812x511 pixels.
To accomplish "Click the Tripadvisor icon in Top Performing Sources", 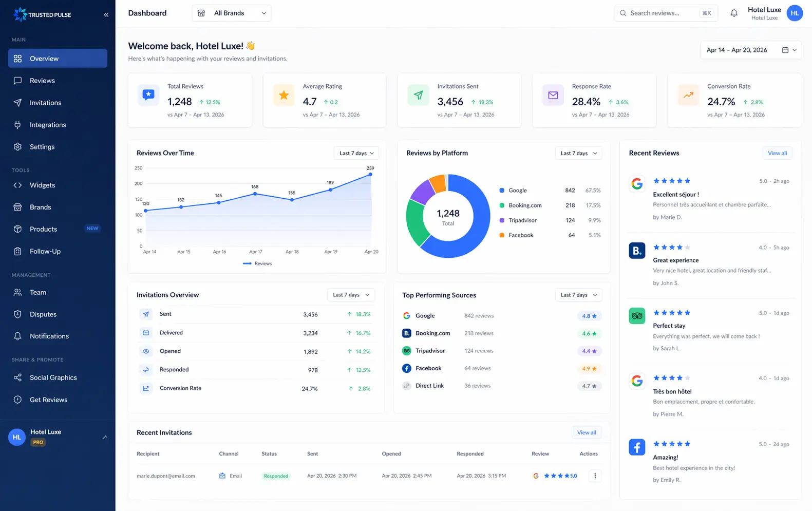I will [x=406, y=351].
